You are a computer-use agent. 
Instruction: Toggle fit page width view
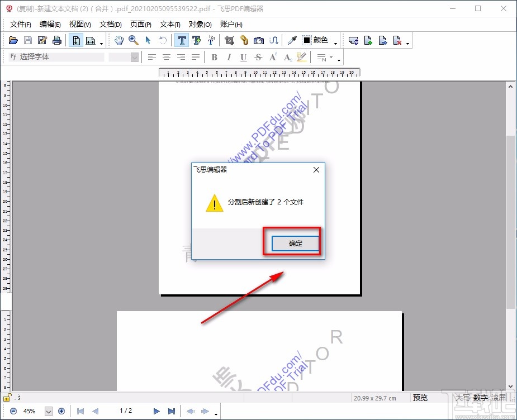(91, 41)
